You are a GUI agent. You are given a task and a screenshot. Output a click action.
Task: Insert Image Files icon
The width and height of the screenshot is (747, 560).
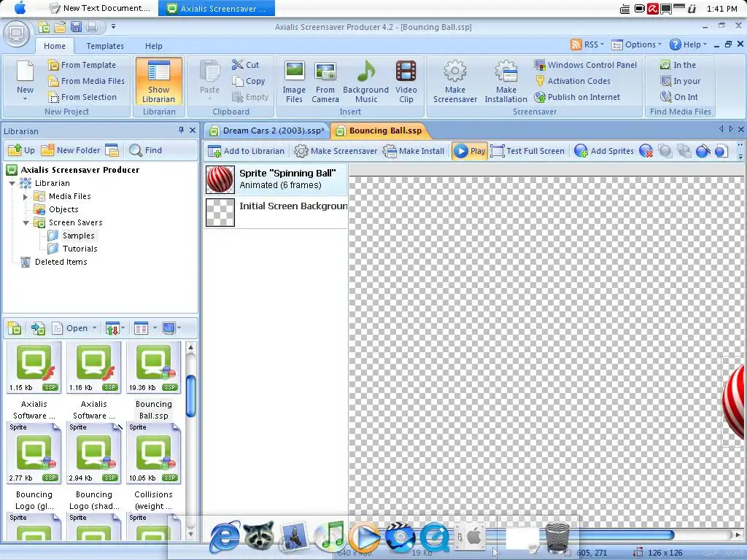[295, 71]
